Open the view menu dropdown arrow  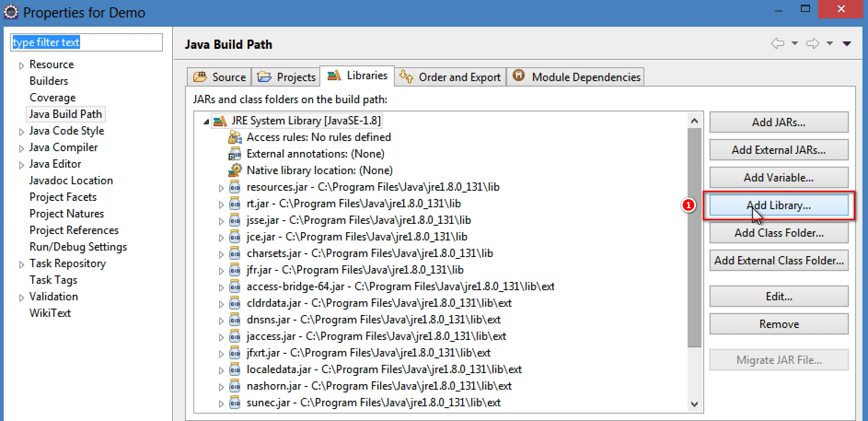(x=846, y=44)
